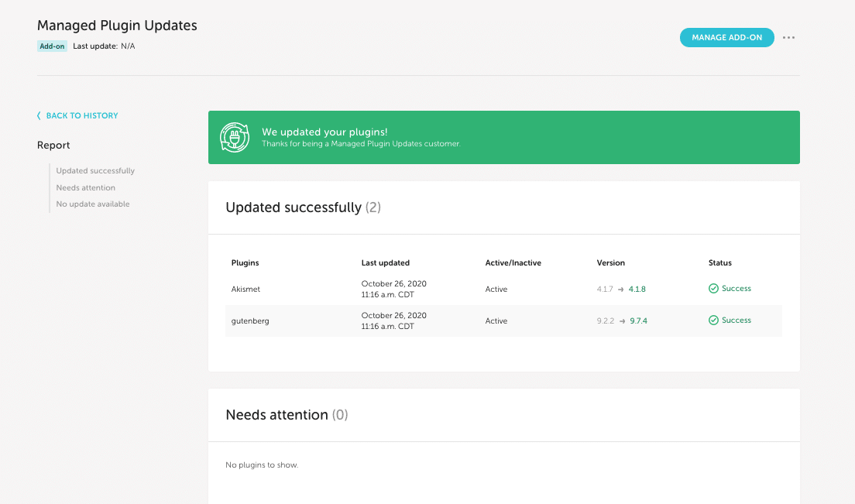Click the Plugins column header
Viewport: 855px width, 504px height.
[x=245, y=263]
